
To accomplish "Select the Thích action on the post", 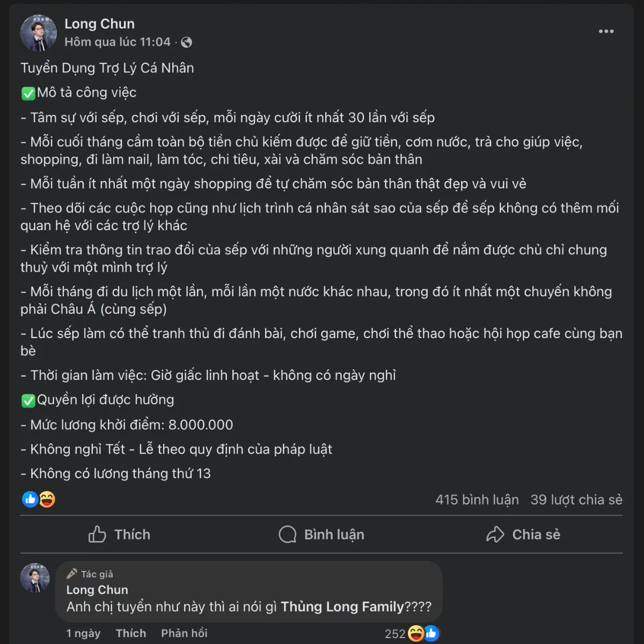I will pos(132,534).
